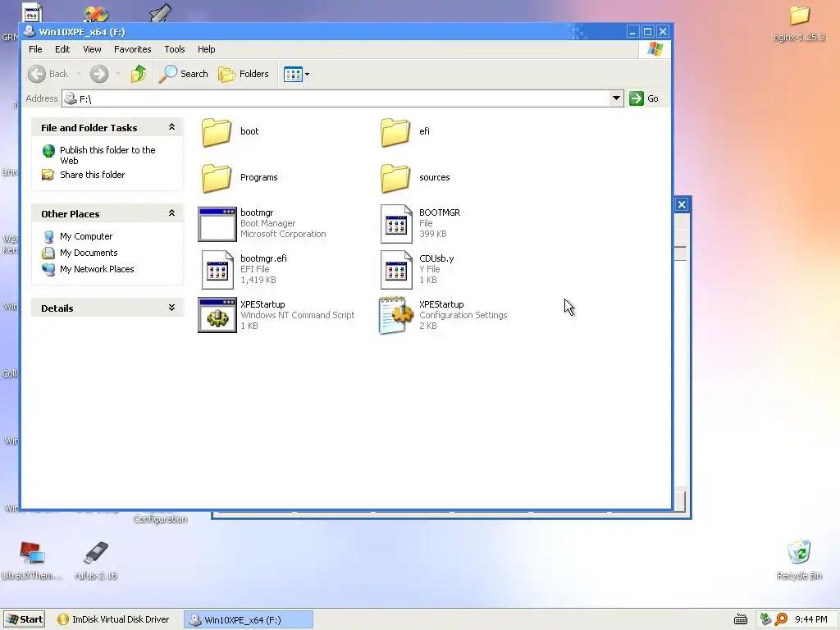Open the Edit menu

62,49
